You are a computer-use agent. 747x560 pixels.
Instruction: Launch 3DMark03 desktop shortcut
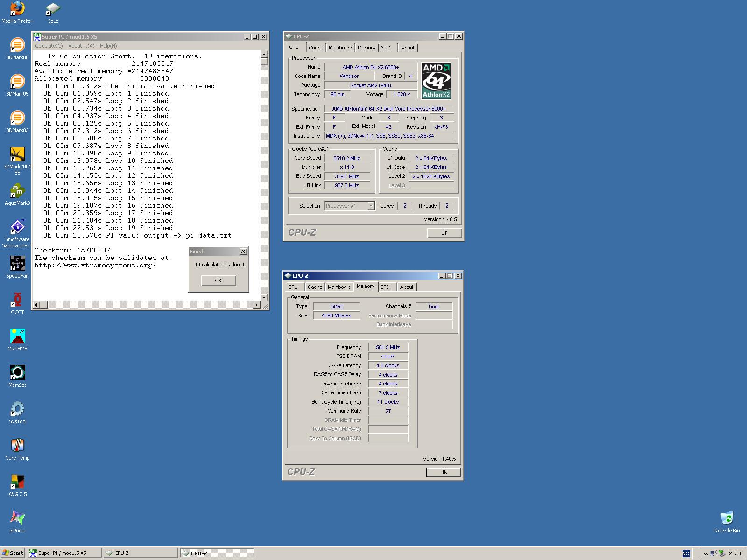tap(17, 122)
